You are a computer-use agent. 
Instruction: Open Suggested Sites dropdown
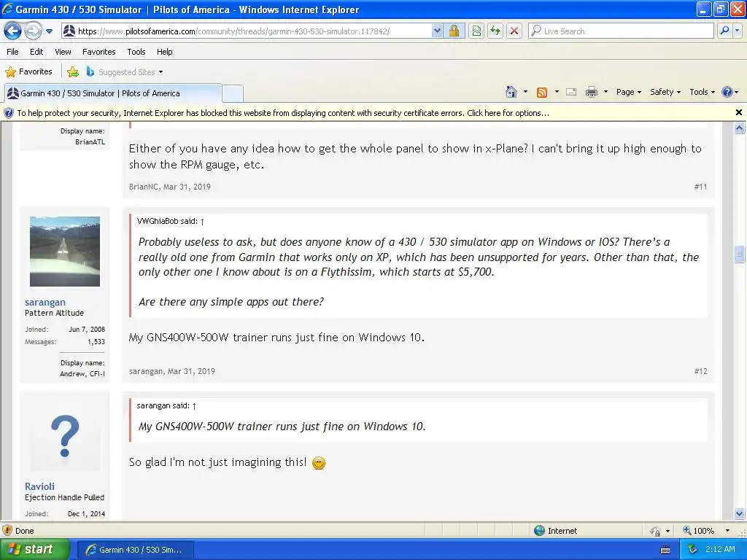[125, 72]
